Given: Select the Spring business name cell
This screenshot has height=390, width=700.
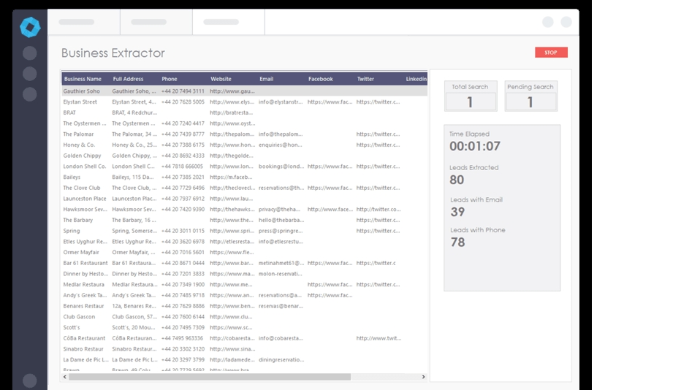Looking at the screenshot, I should [x=71, y=231].
